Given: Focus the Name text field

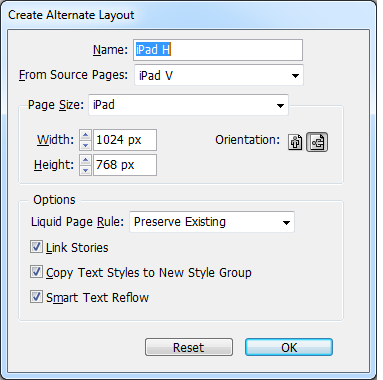Looking at the screenshot, I should pos(218,50).
